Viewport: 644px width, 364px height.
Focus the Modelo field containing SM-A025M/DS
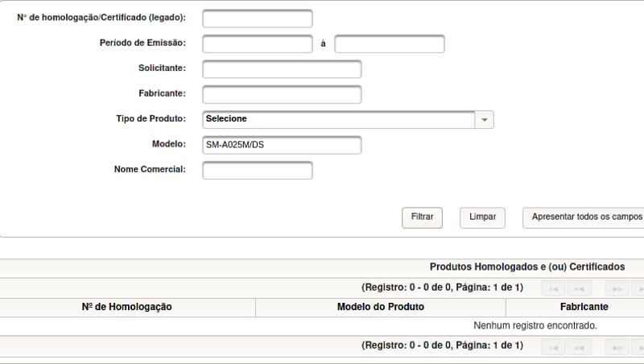point(282,145)
